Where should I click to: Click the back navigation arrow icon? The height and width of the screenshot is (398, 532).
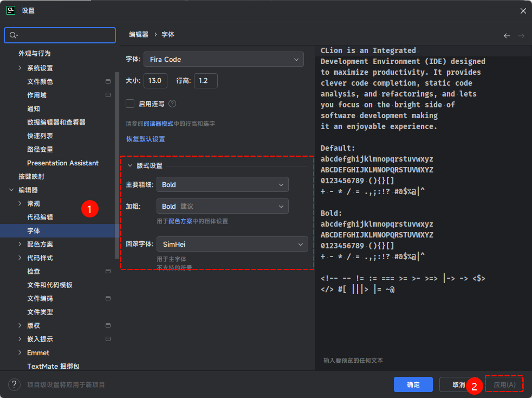pos(507,36)
